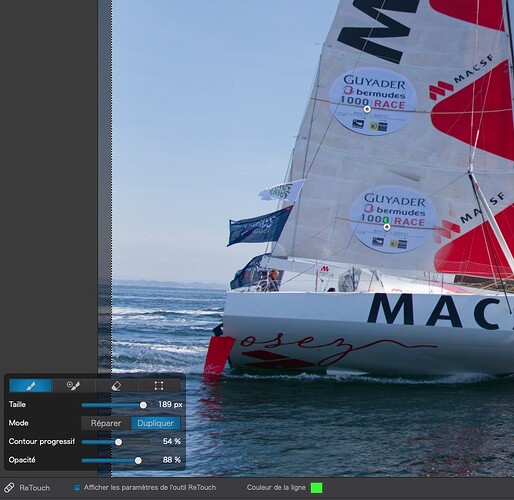Click the Contour progressif label
This screenshot has height=500, width=514.
point(42,441)
